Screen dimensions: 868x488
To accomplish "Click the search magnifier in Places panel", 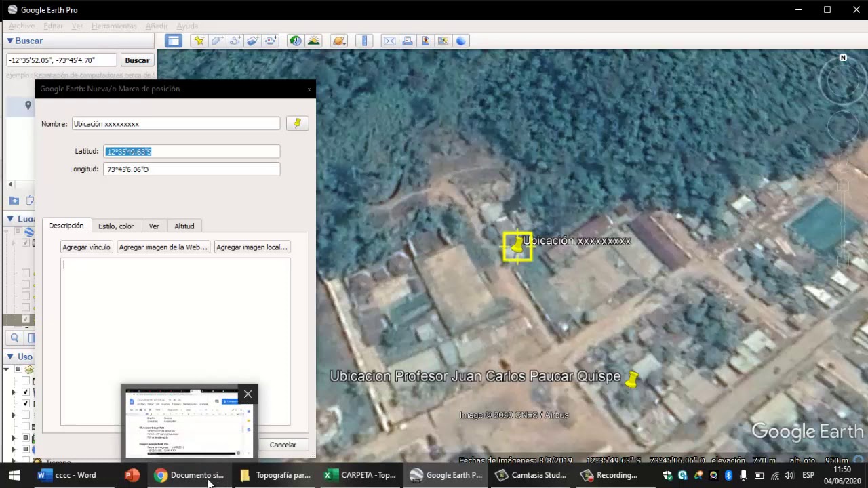I will tap(14, 338).
